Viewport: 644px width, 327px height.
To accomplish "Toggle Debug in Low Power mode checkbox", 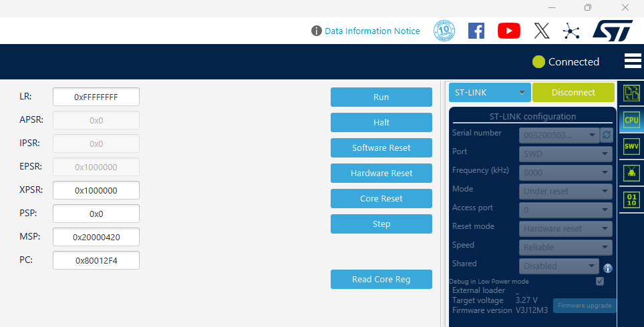I will tap(600, 281).
